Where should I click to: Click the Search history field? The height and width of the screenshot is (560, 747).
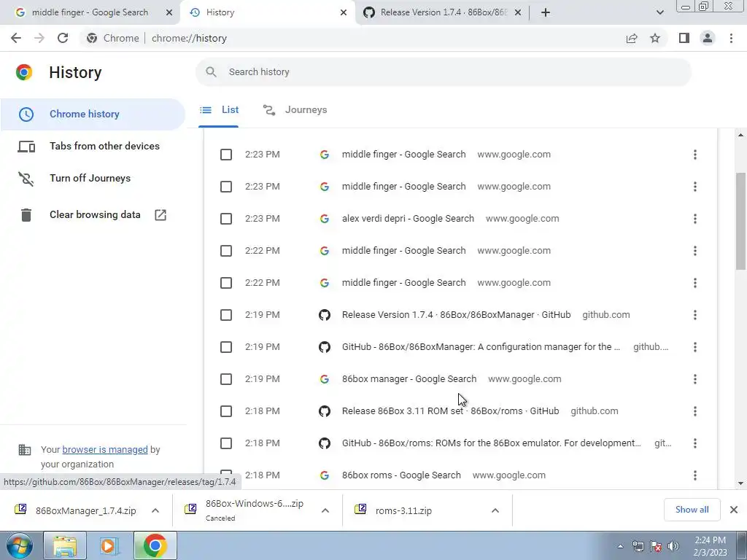(x=443, y=72)
